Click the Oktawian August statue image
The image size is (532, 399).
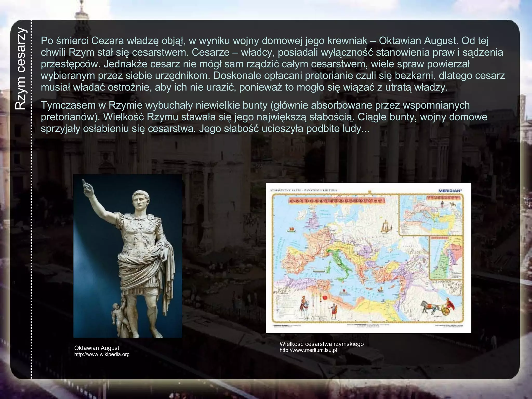[x=128, y=256]
